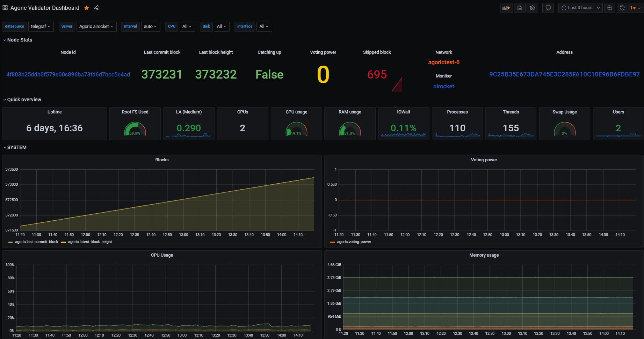Click the Catching up value False
This screenshot has width=644, height=339.
[x=269, y=74]
